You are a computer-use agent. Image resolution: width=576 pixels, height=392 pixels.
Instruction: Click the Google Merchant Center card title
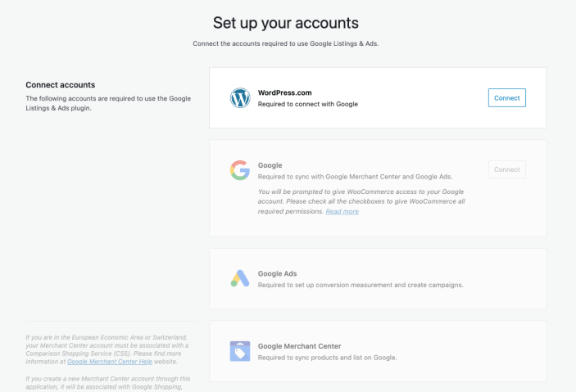pos(299,346)
